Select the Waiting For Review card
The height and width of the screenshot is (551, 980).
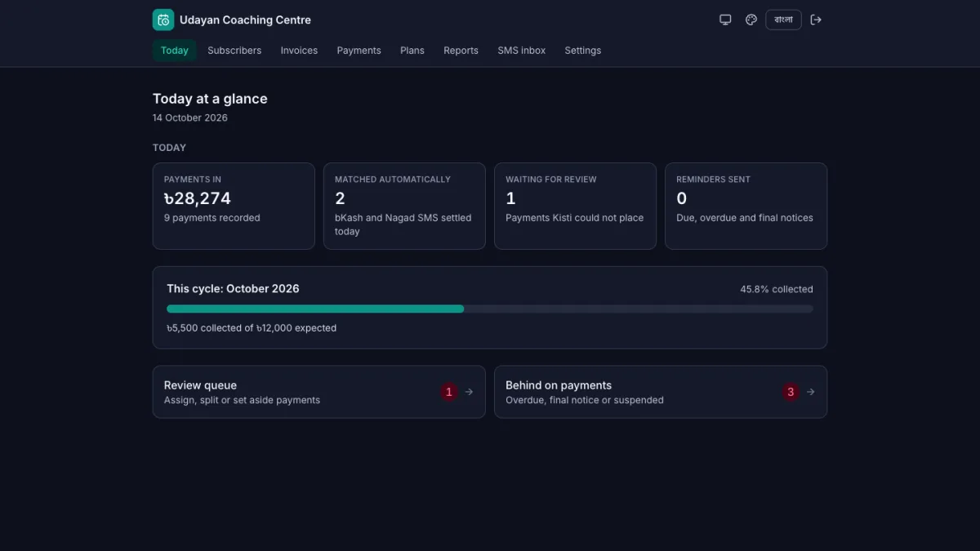(x=575, y=206)
